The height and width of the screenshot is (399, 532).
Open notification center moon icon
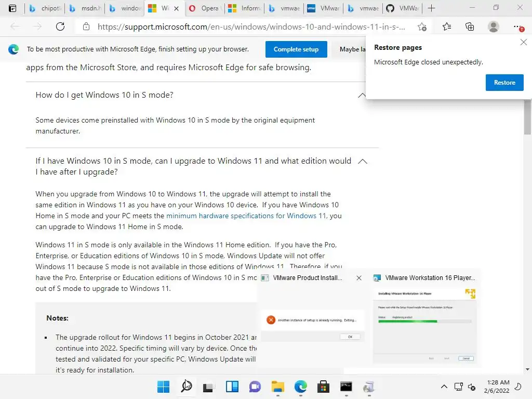click(518, 387)
